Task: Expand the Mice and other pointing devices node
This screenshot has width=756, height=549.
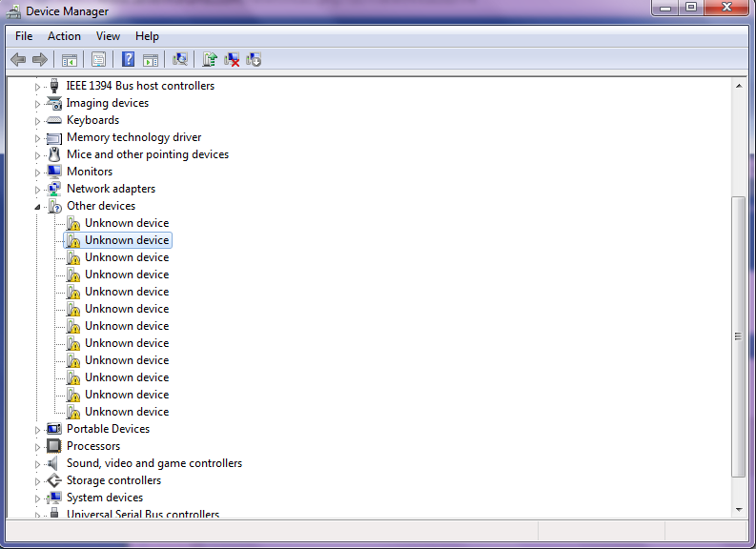Action: [37, 155]
